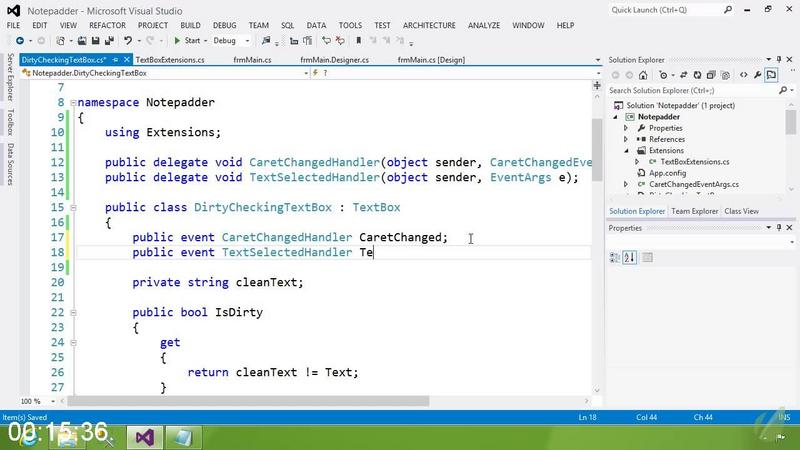800x450 pixels.
Task: Open the Toolbox side tab
Action: coord(10,122)
